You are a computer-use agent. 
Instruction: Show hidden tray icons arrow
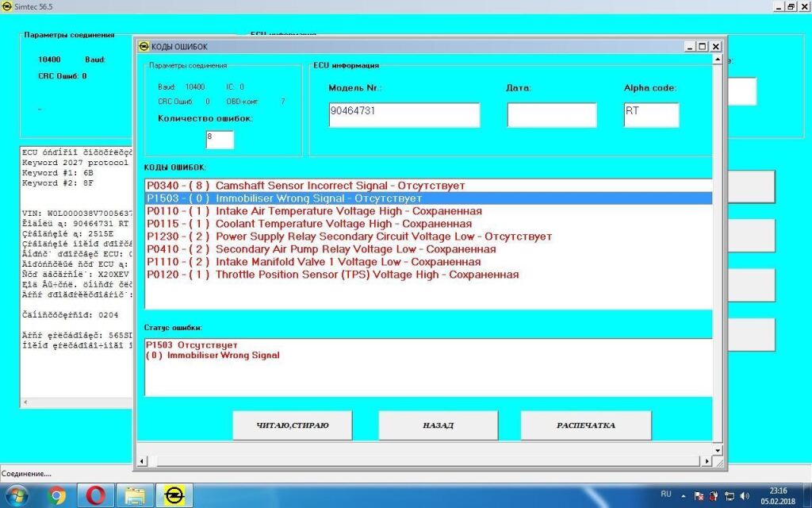pyautogui.click(x=684, y=495)
